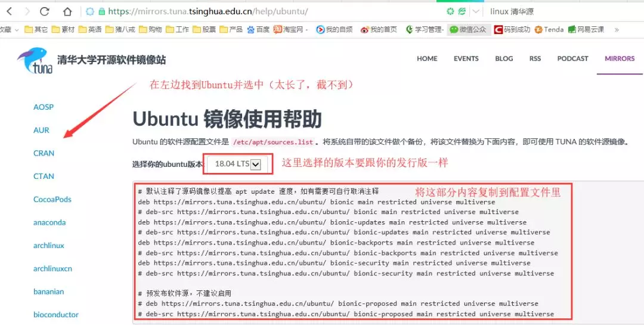Open the PODCAST nav item
This screenshot has width=644, height=325.
click(573, 59)
